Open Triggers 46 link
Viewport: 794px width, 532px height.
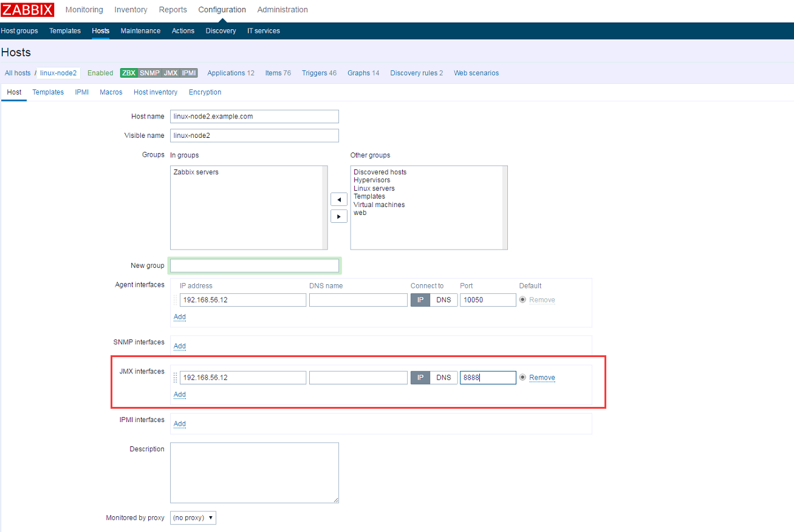[319, 73]
